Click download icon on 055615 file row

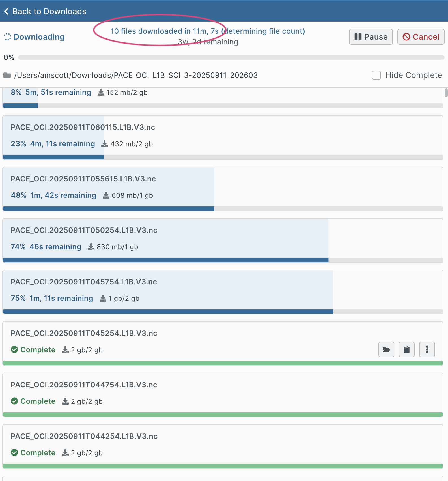click(106, 196)
